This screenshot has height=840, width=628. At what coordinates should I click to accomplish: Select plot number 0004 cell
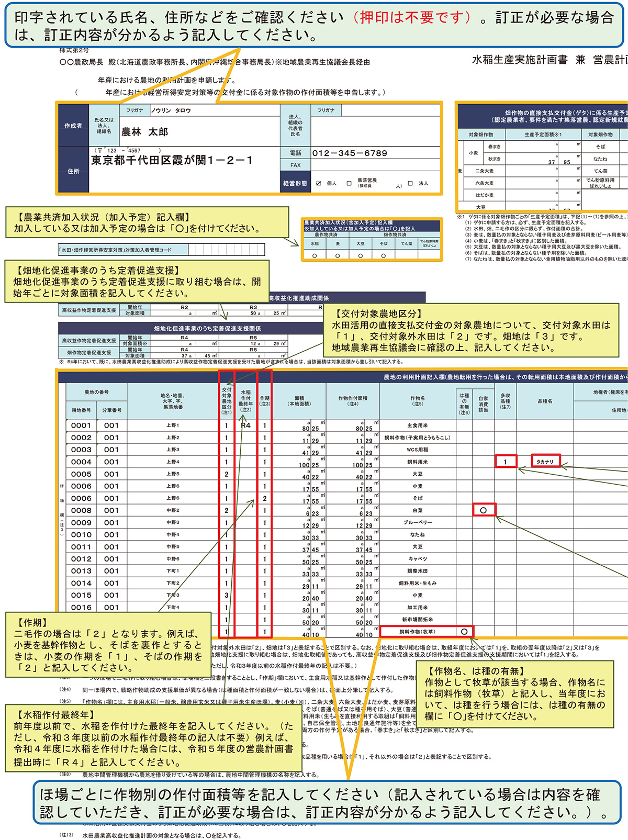coord(81,462)
